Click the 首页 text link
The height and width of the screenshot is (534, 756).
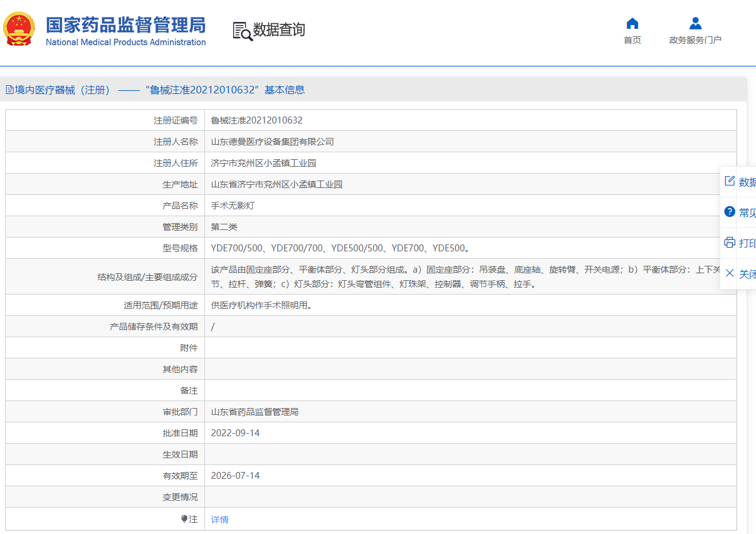pyautogui.click(x=633, y=40)
